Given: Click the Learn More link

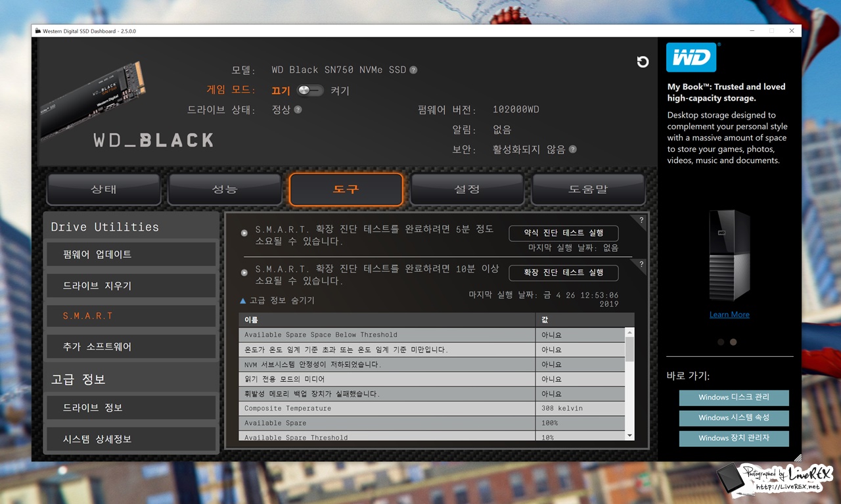Looking at the screenshot, I should pos(729,315).
